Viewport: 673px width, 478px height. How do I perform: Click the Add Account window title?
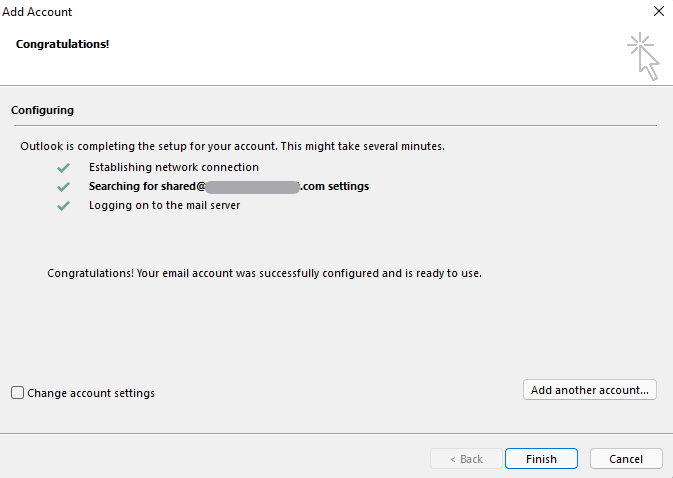point(37,12)
